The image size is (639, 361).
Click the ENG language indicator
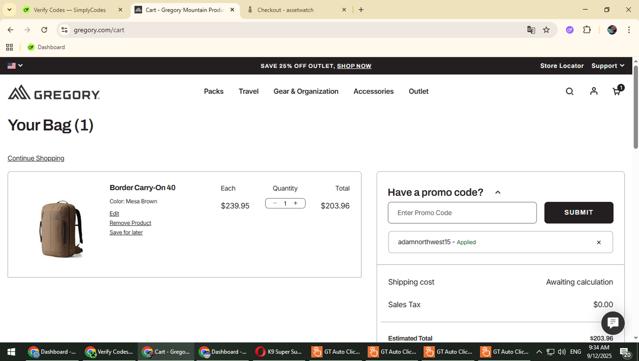click(575, 352)
